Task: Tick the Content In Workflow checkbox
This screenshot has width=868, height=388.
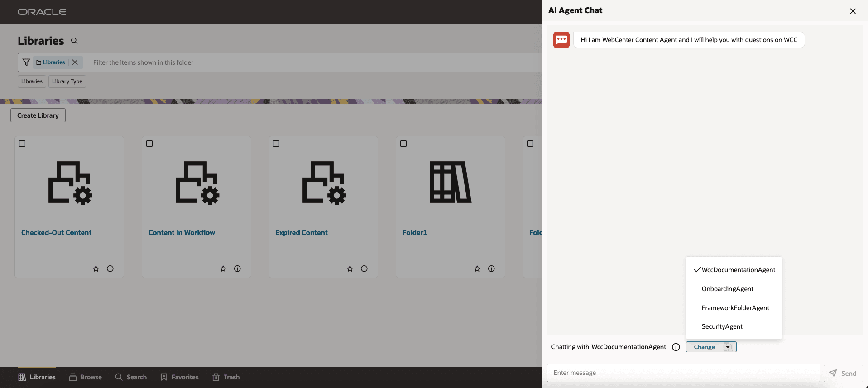Action: pyautogui.click(x=149, y=144)
